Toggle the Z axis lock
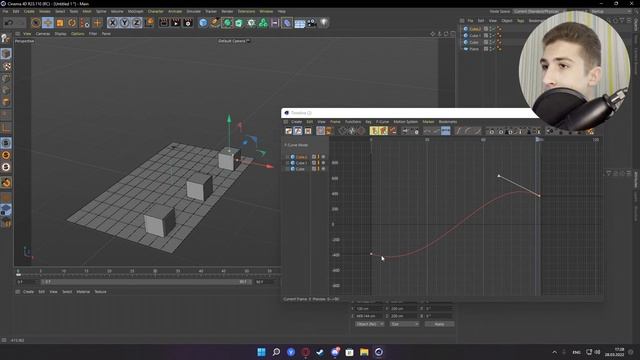Image resolution: width=640 pixels, height=360 pixels. pos(136,23)
